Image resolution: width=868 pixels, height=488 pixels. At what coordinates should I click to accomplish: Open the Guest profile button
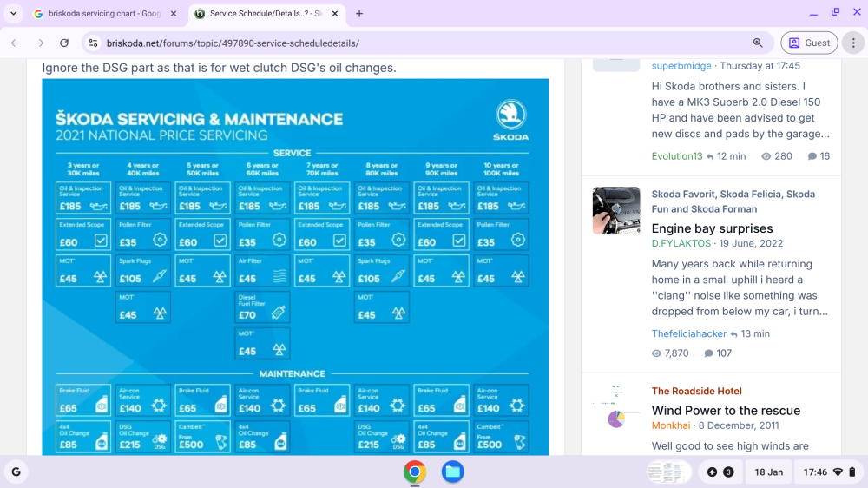pos(809,43)
